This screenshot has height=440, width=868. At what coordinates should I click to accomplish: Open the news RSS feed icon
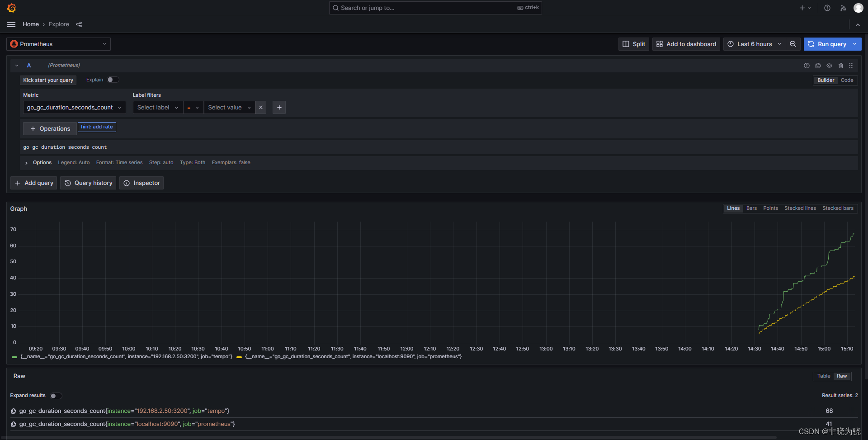point(843,8)
